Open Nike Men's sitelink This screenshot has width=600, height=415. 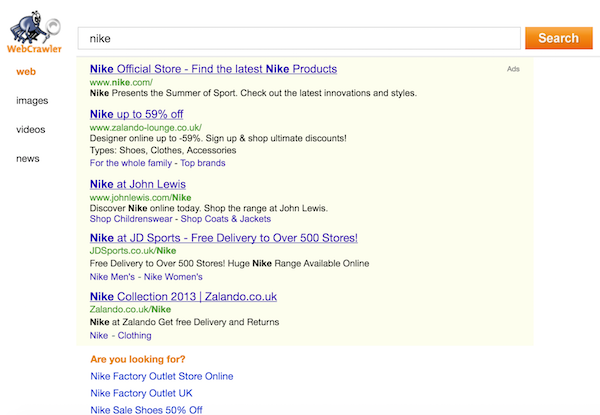[x=112, y=277]
